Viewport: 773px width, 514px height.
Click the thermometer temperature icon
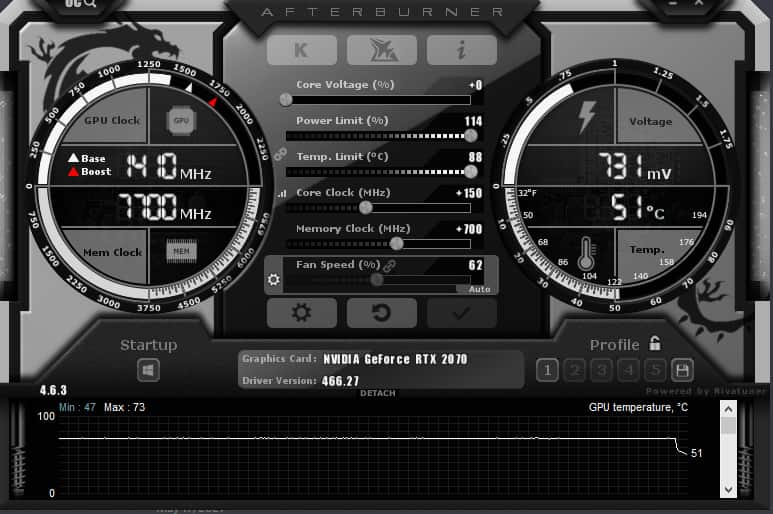[586, 253]
